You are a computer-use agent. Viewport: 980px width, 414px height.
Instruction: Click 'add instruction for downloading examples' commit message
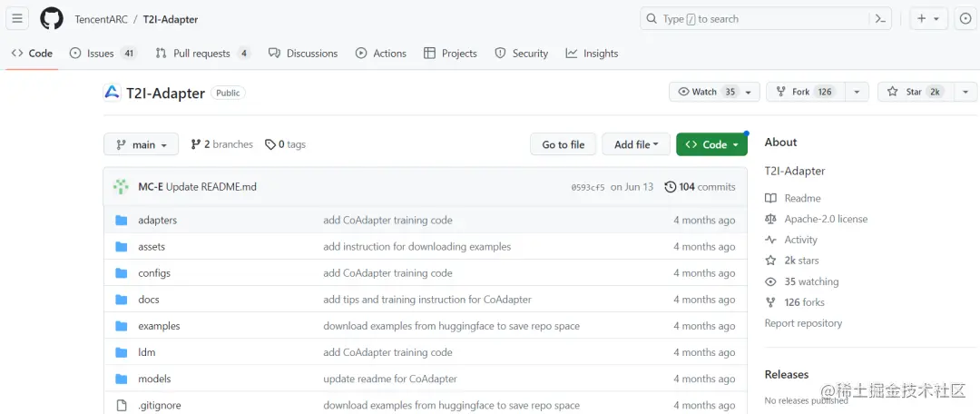point(416,246)
